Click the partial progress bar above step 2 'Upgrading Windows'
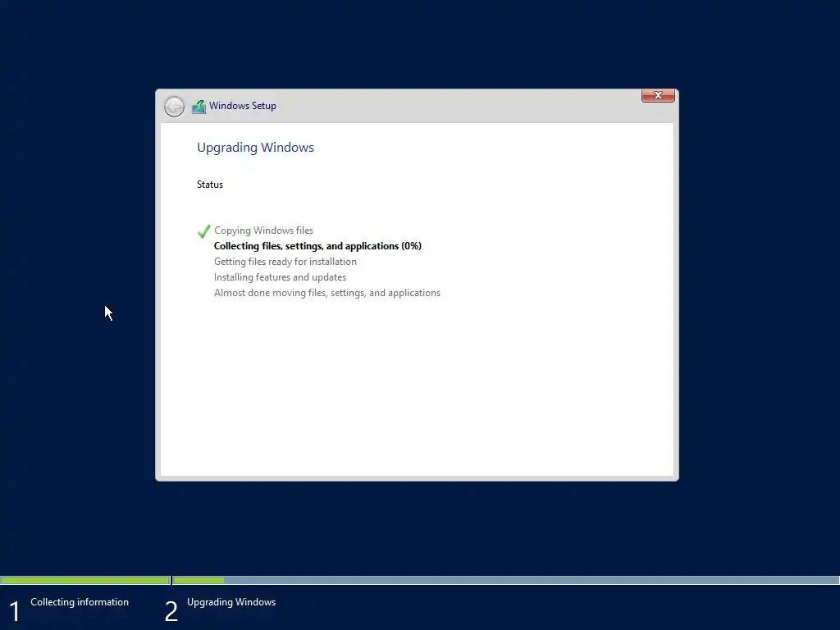The height and width of the screenshot is (630, 840). (x=505, y=580)
